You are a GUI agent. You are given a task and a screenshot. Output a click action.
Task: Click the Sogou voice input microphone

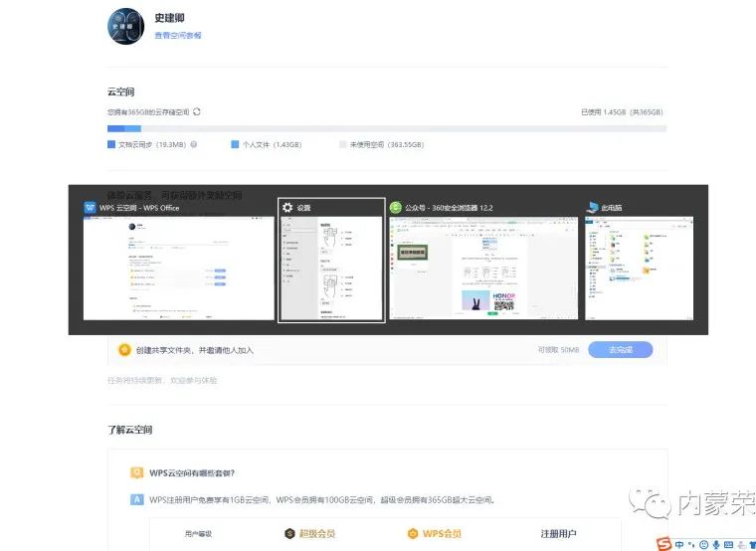716,545
